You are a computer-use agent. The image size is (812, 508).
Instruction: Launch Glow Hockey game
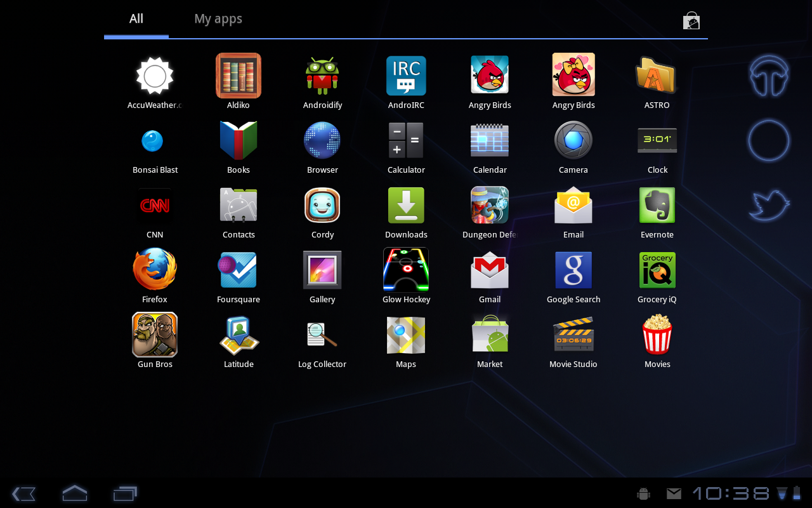pyautogui.click(x=406, y=270)
